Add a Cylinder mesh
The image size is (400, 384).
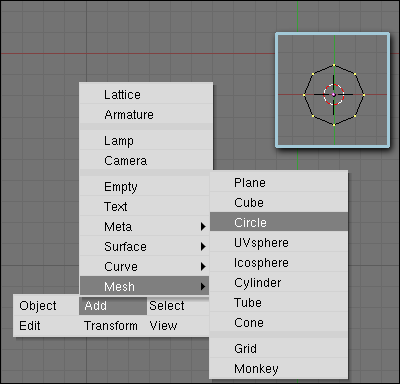[x=279, y=283]
